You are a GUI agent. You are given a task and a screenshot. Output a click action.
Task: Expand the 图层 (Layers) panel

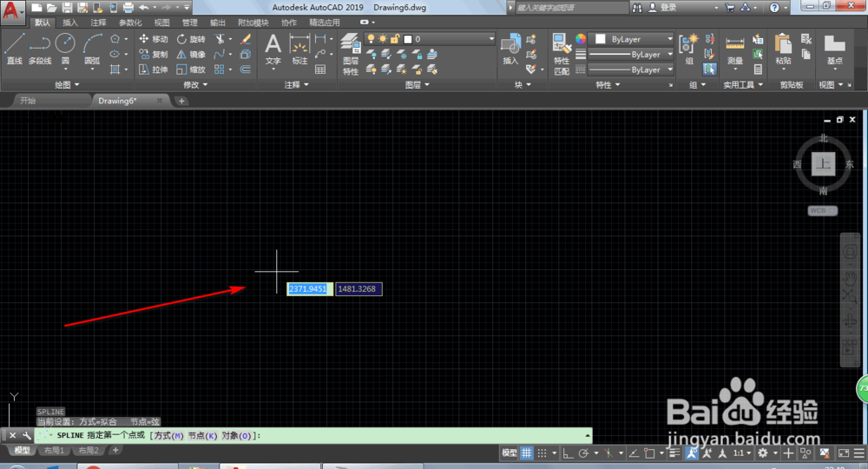coord(417,85)
